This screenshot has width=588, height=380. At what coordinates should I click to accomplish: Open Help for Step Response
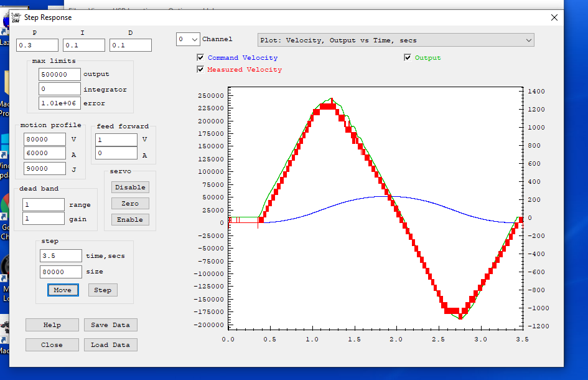pyautogui.click(x=52, y=325)
